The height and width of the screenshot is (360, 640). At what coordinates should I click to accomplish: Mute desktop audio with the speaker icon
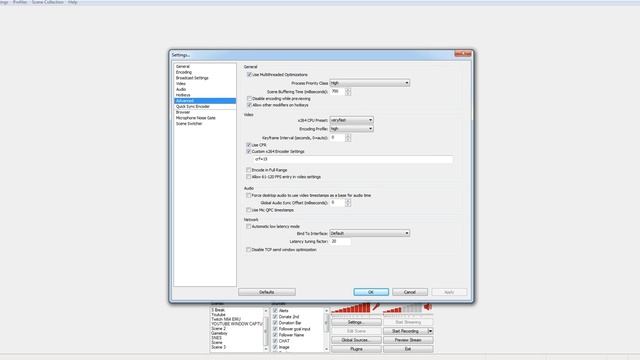click(x=428, y=307)
